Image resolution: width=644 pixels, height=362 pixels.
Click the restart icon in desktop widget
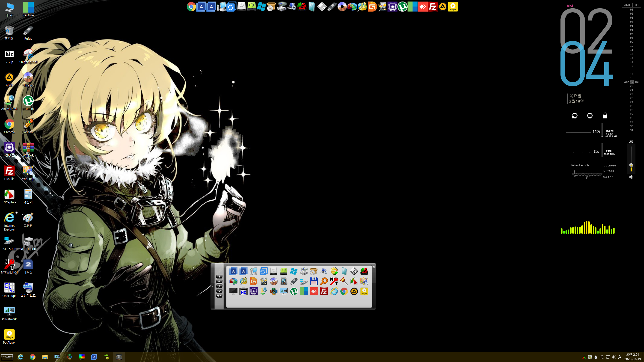tap(575, 116)
